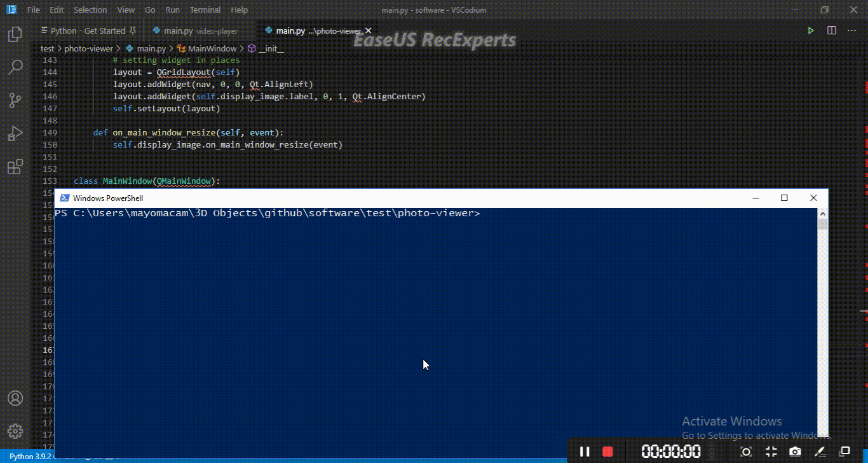This screenshot has width=868, height=463.
Task: Click the PowerShell prompt line
Action: pos(268,213)
